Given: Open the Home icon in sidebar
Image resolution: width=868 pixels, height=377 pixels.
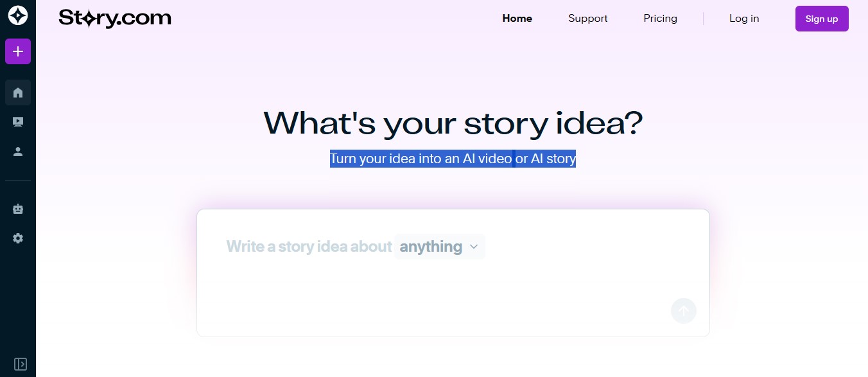Looking at the screenshot, I should point(18,92).
